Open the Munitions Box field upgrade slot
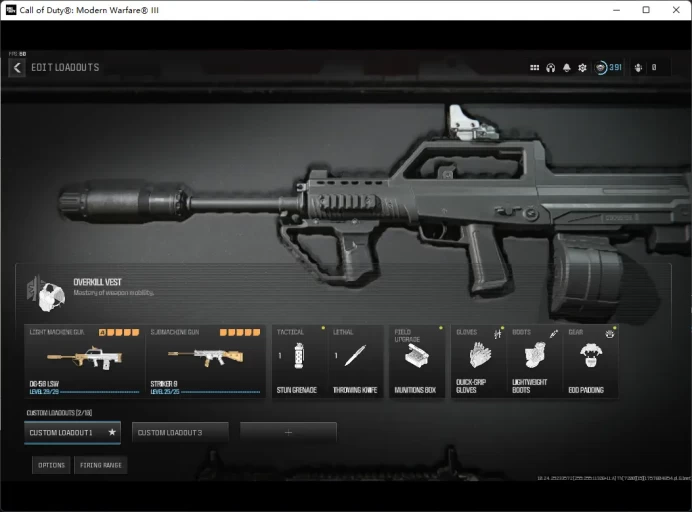Viewport: 692px width, 512px height. [x=417, y=361]
